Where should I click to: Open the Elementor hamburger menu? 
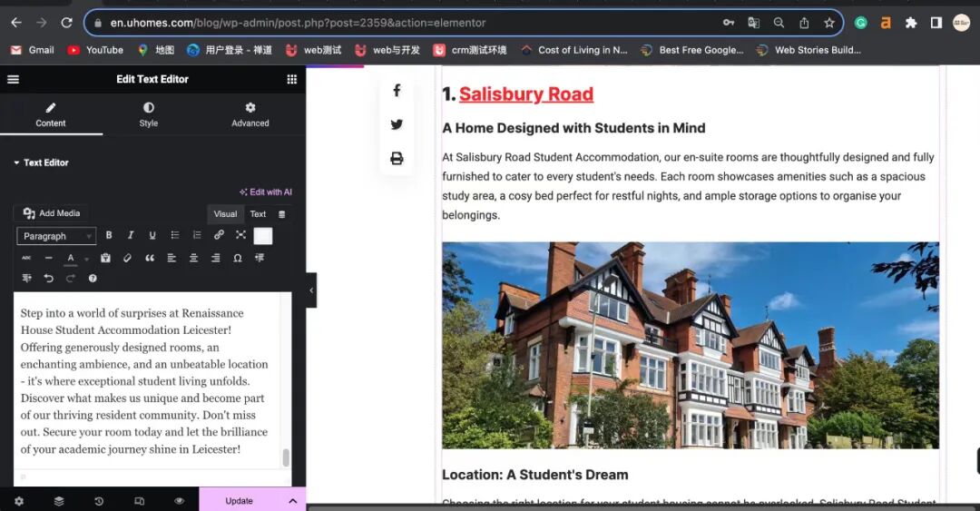click(x=13, y=80)
